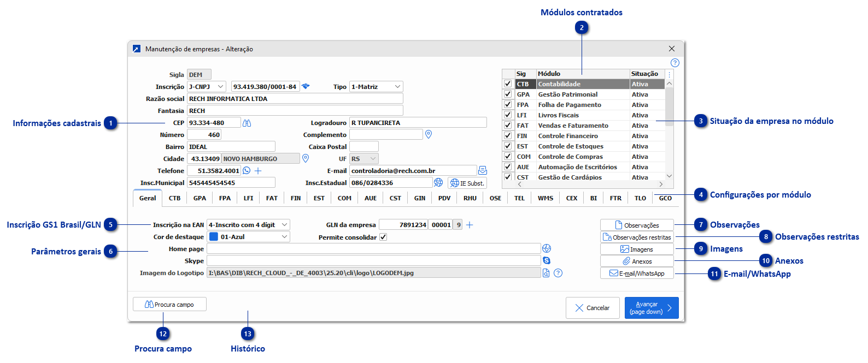This screenshot has height=363, width=868.
Task: Open the Inscrição type dropdown J-CNPJ
Action: point(207,87)
